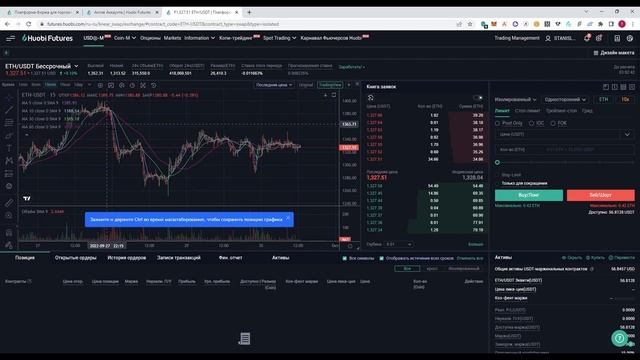
Task: Switch to the Стоп-лимит order tab
Action: (x=527, y=111)
